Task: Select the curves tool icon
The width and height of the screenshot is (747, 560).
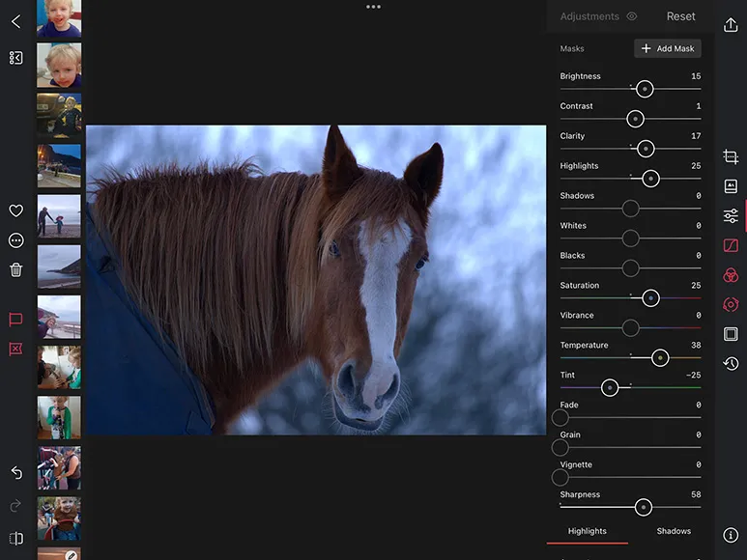Action: (x=731, y=246)
